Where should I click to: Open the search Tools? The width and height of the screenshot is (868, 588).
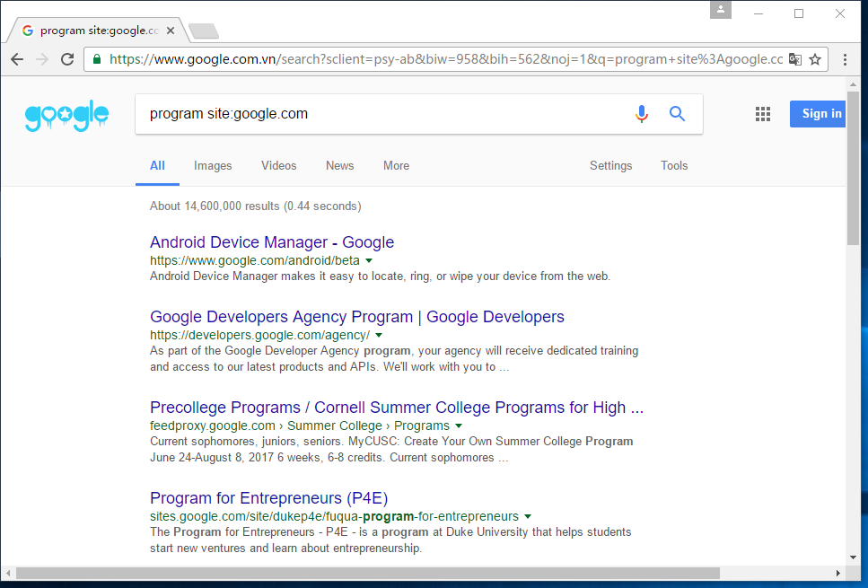pos(674,165)
